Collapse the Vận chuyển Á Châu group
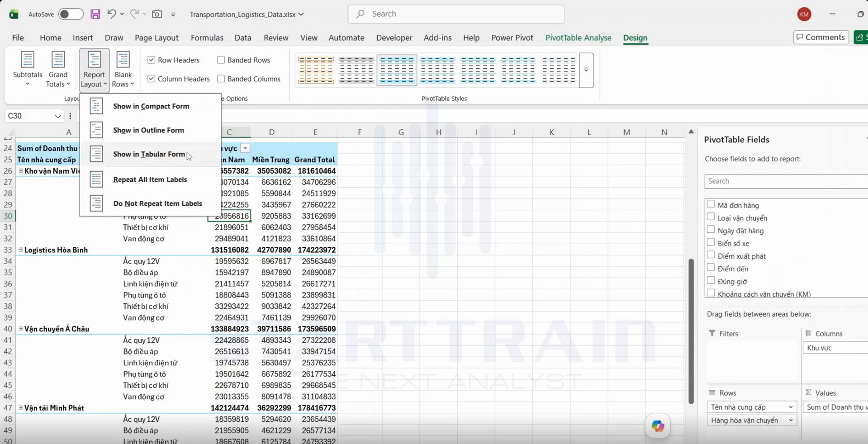The height and width of the screenshot is (444, 868). [21, 329]
